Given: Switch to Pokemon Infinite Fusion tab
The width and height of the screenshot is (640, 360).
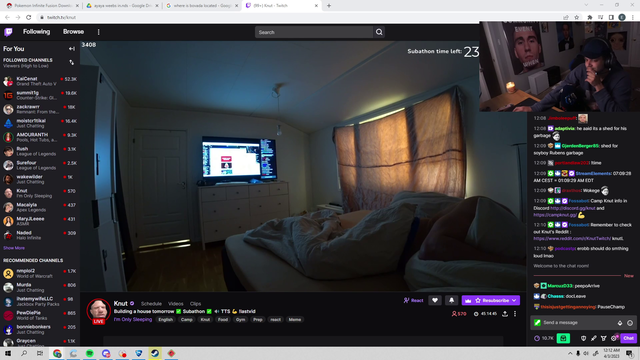Looking at the screenshot, I should (42, 6).
